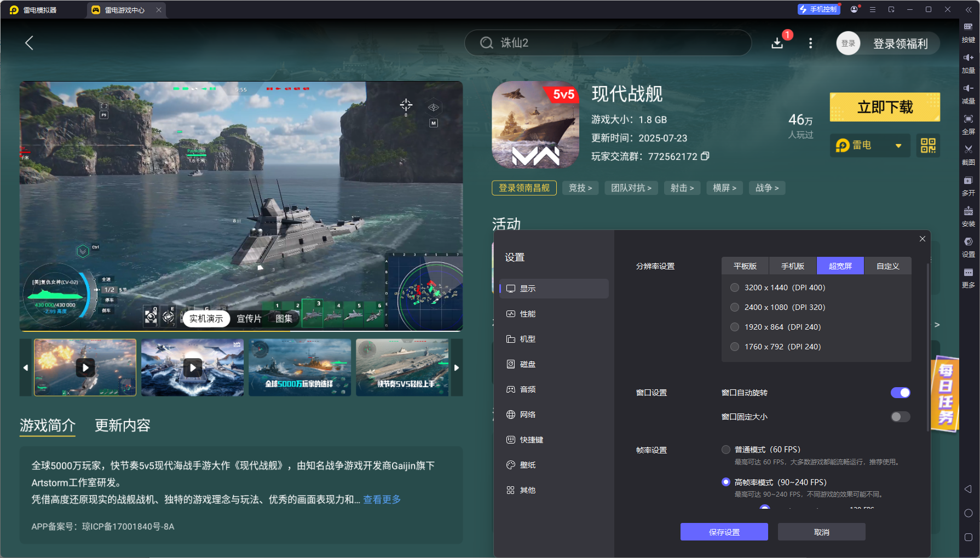Viewport: 980px width, 558px height.
Task: Open the three-dot more options menu
Action: click(811, 43)
